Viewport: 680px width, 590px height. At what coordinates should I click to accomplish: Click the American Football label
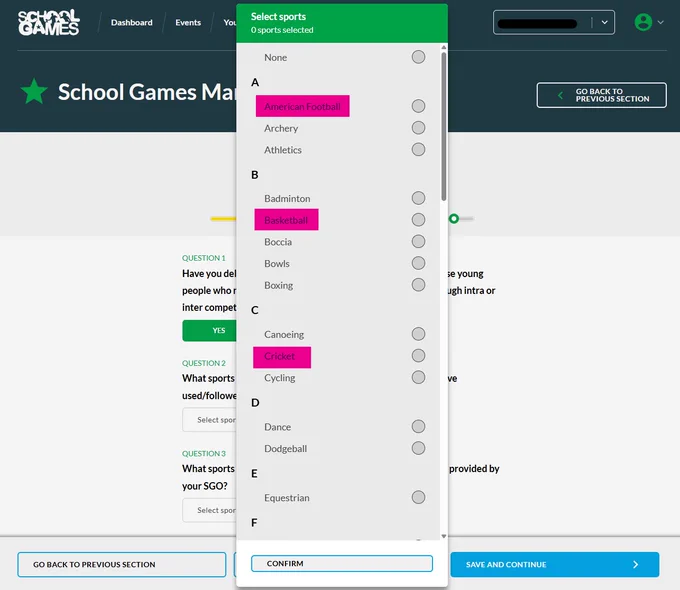coord(302,106)
